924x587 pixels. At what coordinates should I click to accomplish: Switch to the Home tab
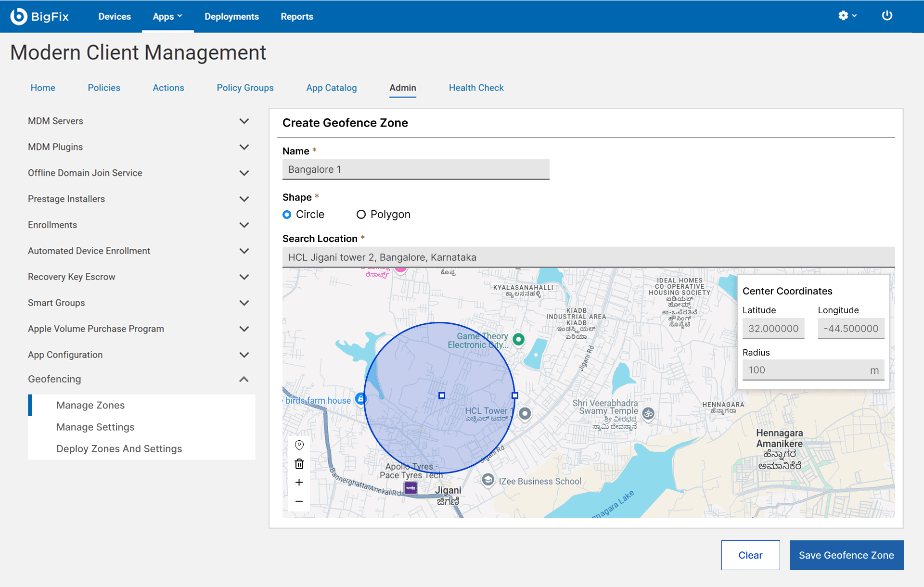[43, 88]
